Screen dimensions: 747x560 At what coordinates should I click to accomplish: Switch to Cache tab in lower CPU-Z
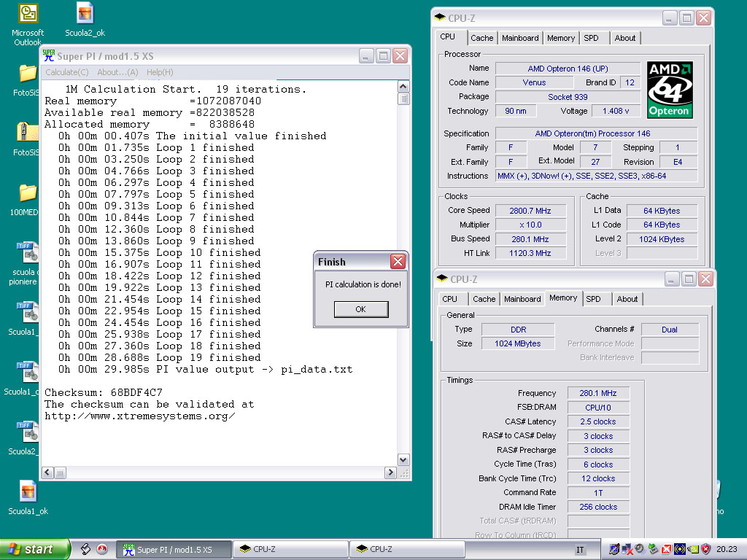coord(484,299)
